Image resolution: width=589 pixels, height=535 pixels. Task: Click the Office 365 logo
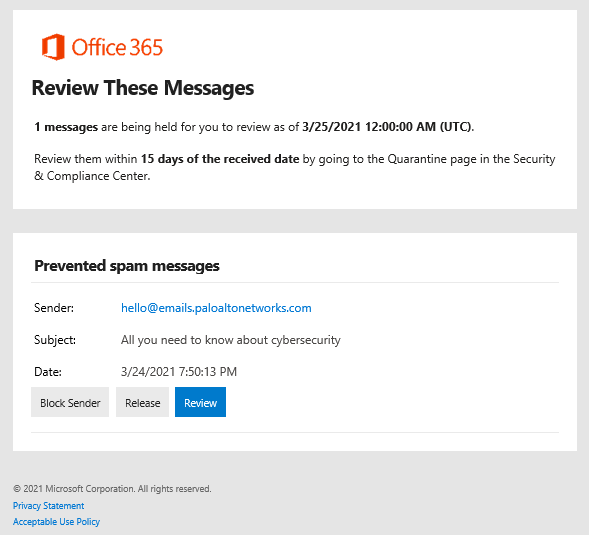[102, 47]
